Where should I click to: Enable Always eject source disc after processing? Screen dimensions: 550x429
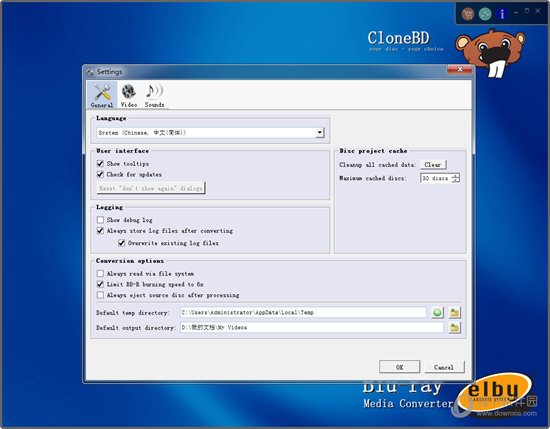pyautogui.click(x=100, y=295)
